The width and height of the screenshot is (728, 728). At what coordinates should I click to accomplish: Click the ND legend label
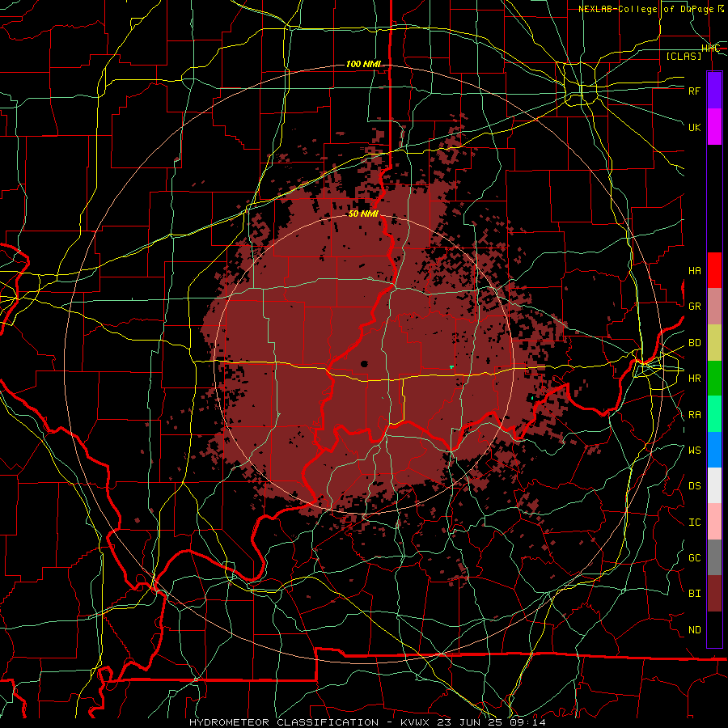point(694,630)
